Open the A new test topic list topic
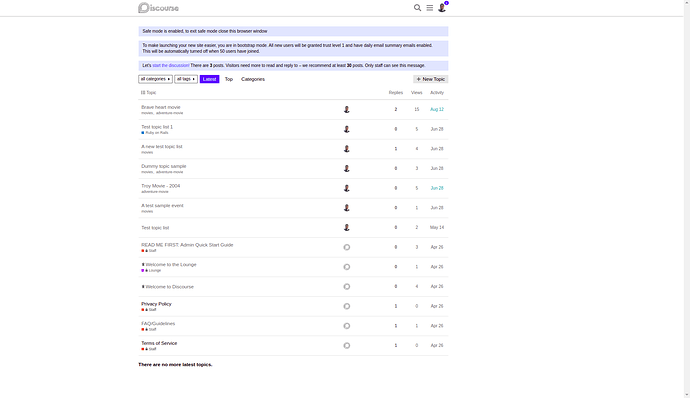This screenshot has width=690, height=398. click(x=161, y=146)
